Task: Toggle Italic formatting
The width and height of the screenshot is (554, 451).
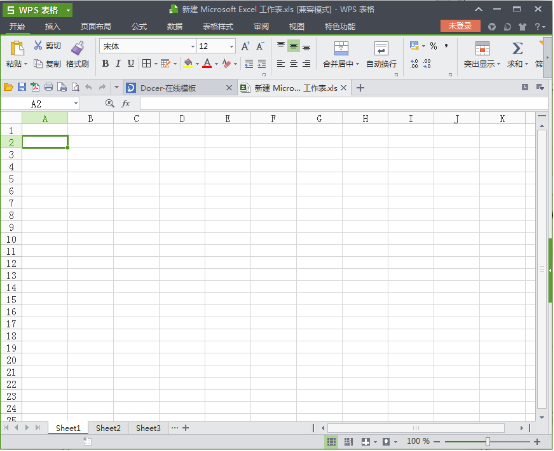Action: (x=118, y=64)
